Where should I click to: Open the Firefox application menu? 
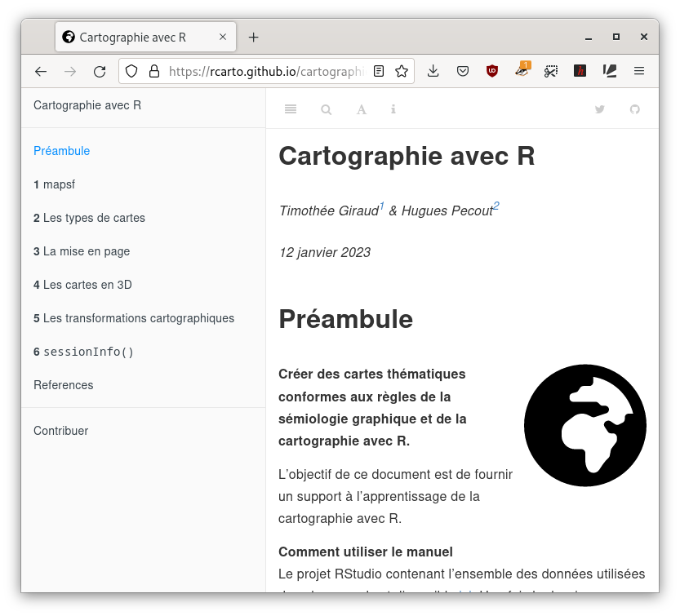coord(639,72)
